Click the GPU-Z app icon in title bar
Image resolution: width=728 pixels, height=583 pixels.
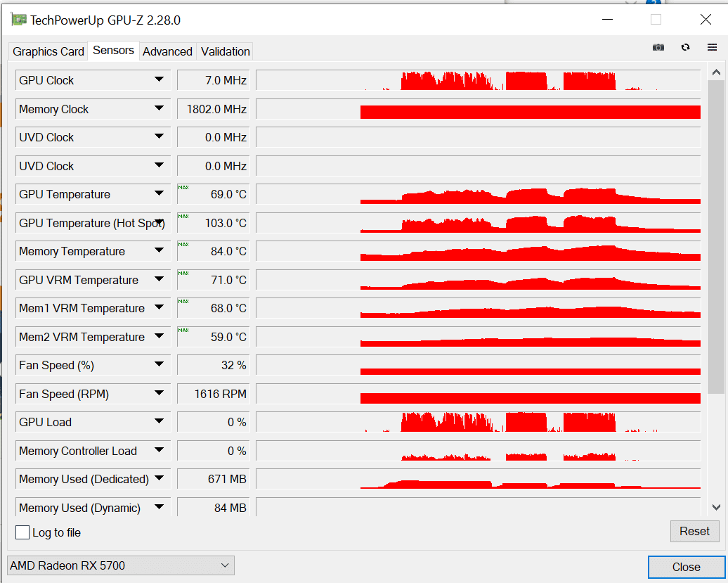(18, 20)
